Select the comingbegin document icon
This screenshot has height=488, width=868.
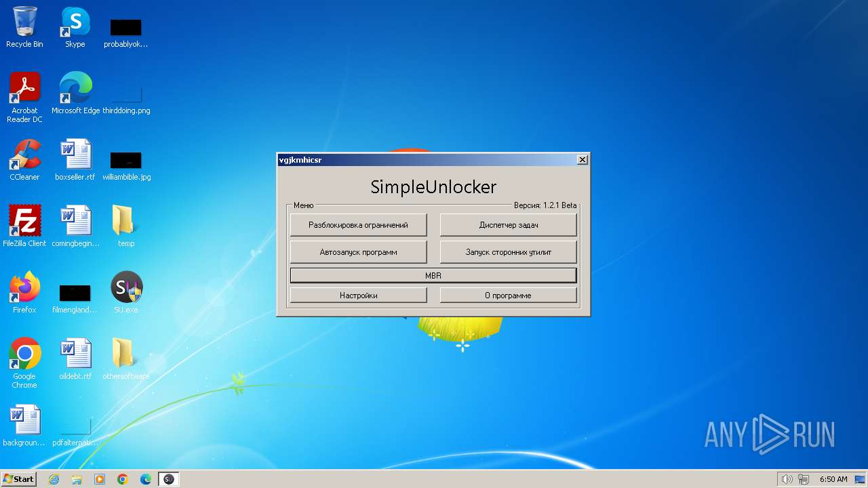coord(75,226)
